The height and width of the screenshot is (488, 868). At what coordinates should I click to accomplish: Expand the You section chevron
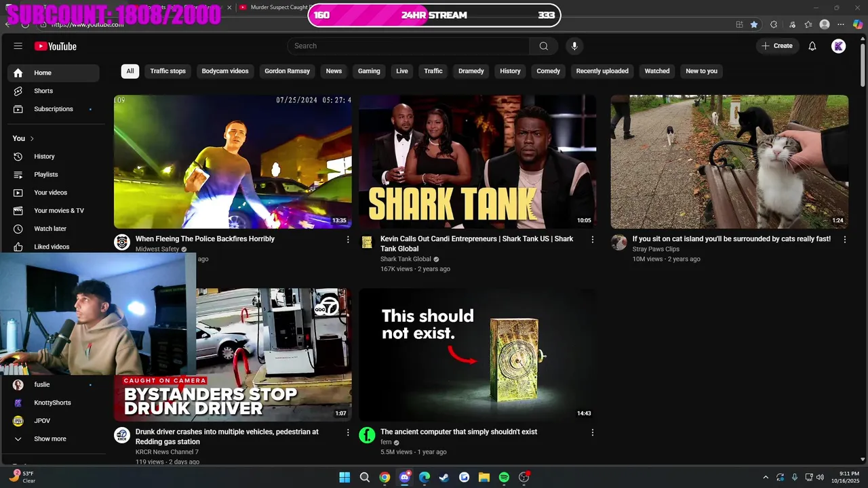coord(32,138)
